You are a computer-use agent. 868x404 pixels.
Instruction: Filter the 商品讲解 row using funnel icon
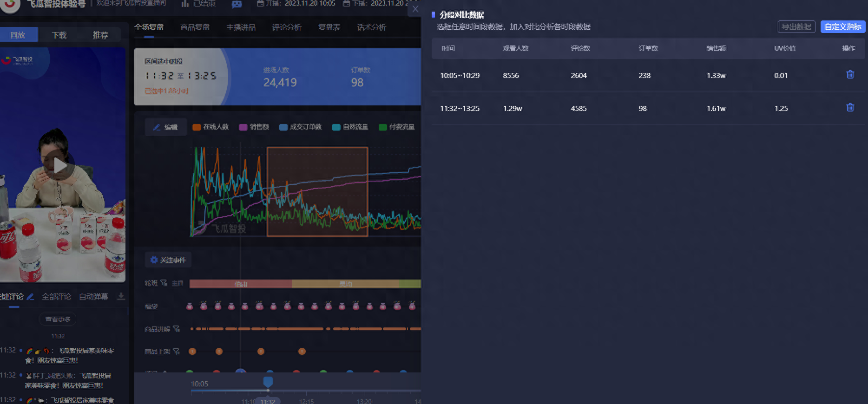tap(176, 329)
